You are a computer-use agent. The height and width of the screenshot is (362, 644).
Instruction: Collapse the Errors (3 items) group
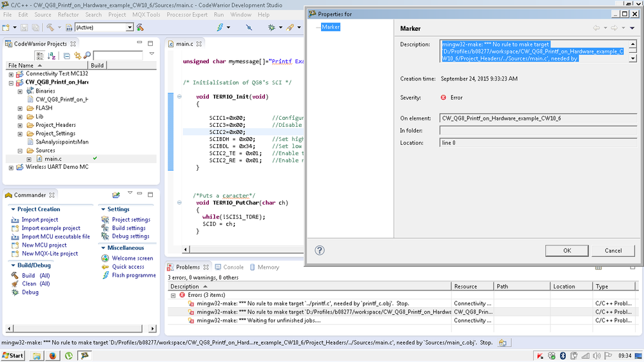tap(173, 295)
